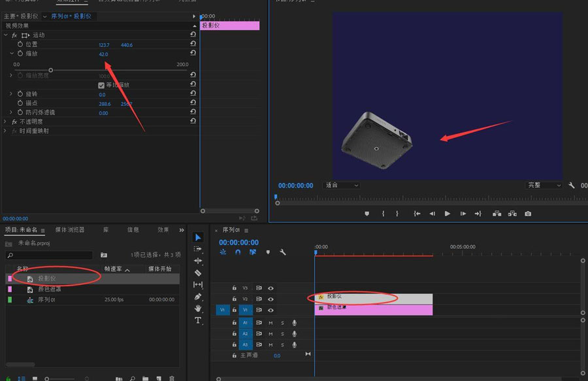
Task: Toggle the 等比缩放 uniform scale checkbox
Action: 101,85
